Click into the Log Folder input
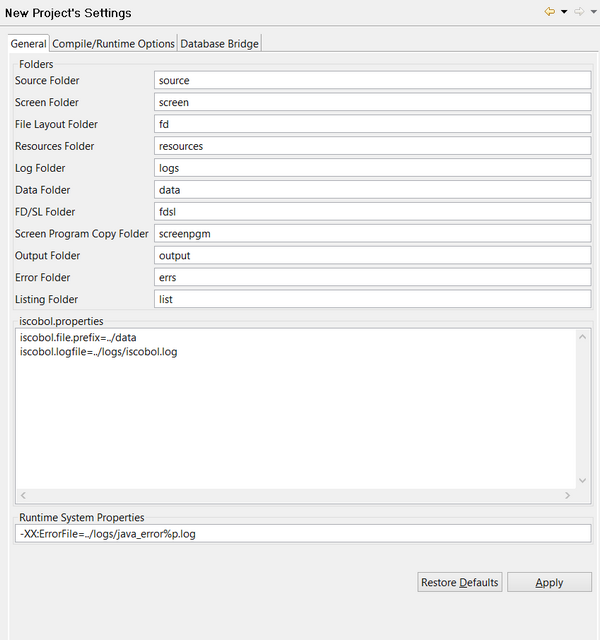Image resolution: width=600 pixels, height=640 pixels. (x=372, y=168)
